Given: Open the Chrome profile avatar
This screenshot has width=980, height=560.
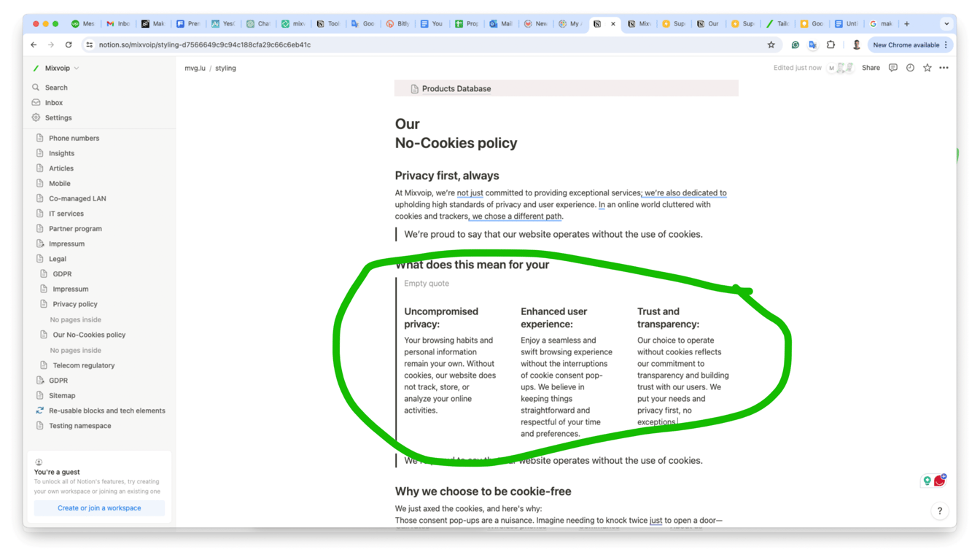Looking at the screenshot, I should (x=856, y=44).
